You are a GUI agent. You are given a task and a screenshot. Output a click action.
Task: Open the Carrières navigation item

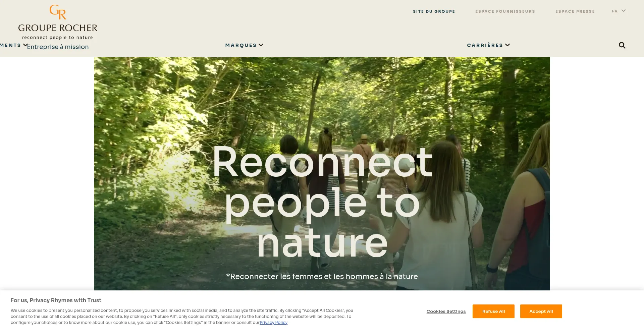click(485, 45)
